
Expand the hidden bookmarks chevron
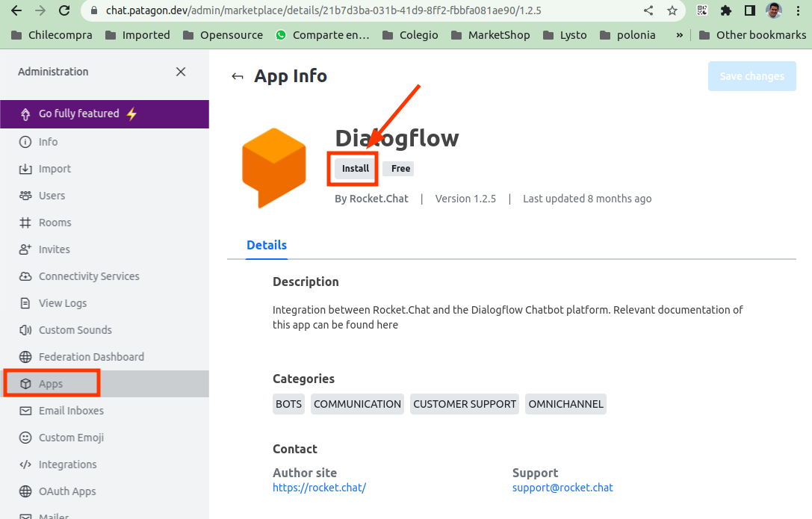[x=679, y=35]
